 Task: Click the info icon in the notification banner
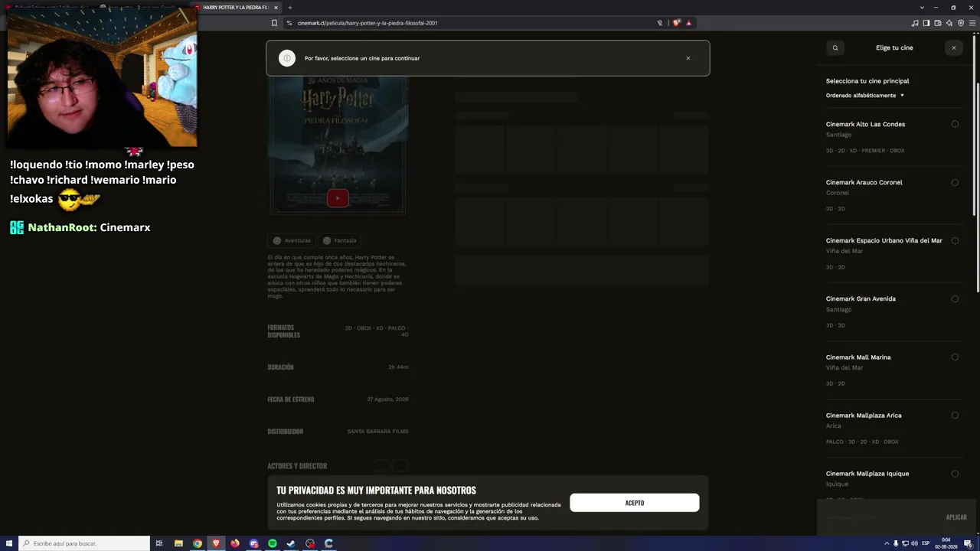click(x=287, y=58)
